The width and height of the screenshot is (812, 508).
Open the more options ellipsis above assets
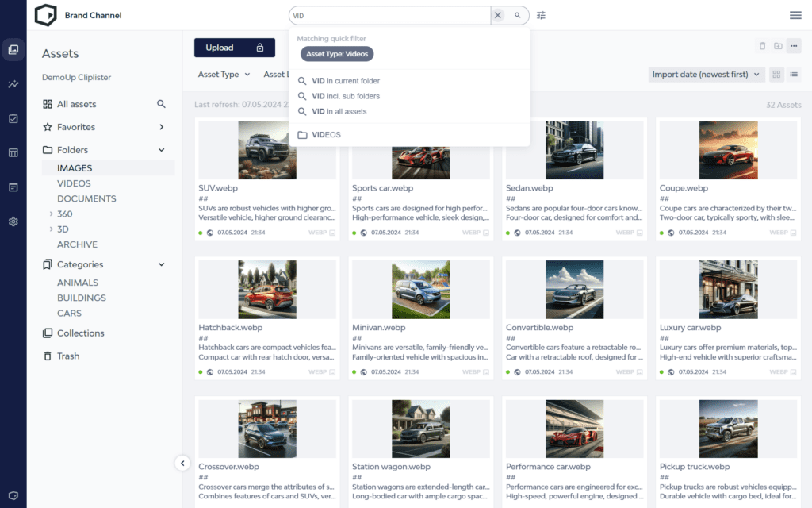(794, 46)
